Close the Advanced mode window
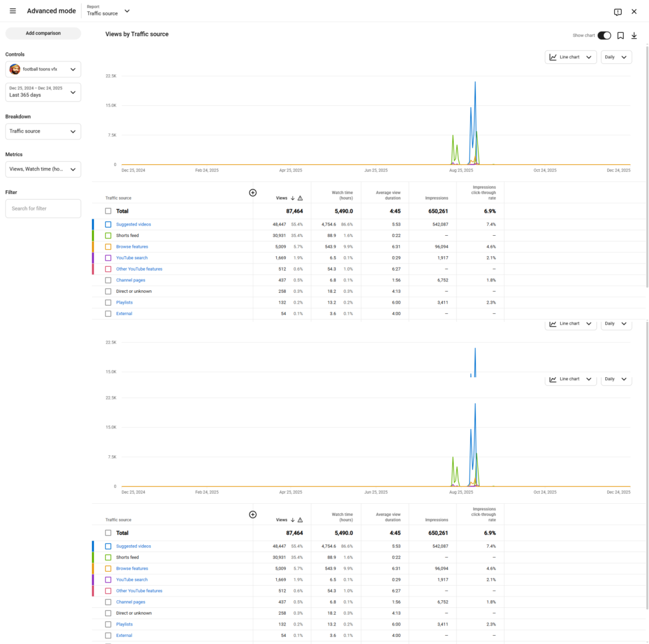This screenshot has width=649, height=644. [x=634, y=11]
